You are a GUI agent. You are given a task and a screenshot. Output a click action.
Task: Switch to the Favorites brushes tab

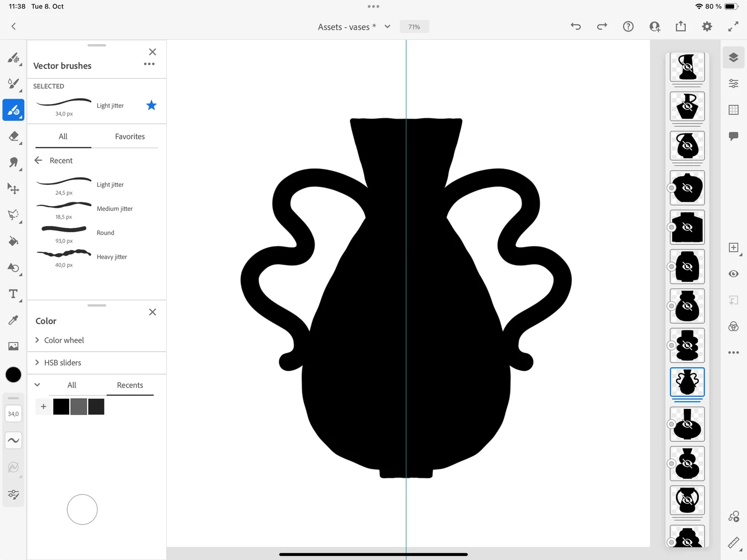coord(129,137)
